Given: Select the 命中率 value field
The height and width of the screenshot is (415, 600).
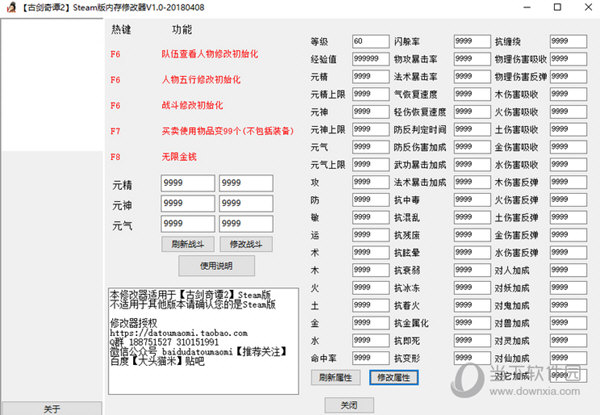Looking at the screenshot, I should [x=370, y=358].
